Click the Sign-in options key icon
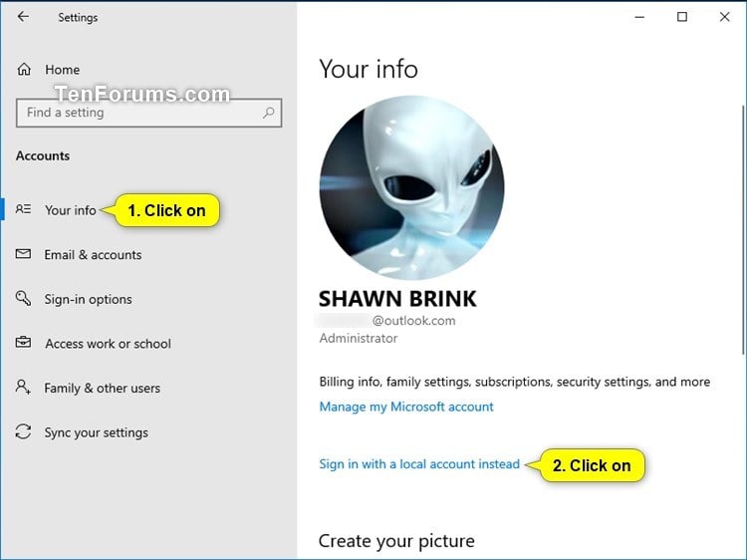This screenshot has width=747, height=560. [x=23, y=298]
